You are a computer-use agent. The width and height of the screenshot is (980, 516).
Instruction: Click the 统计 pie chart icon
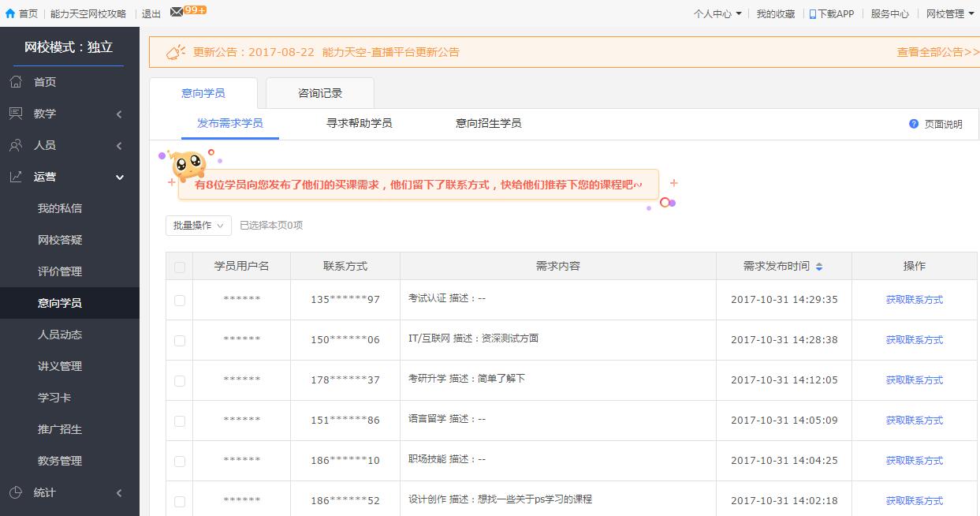(x=16, y=492)
